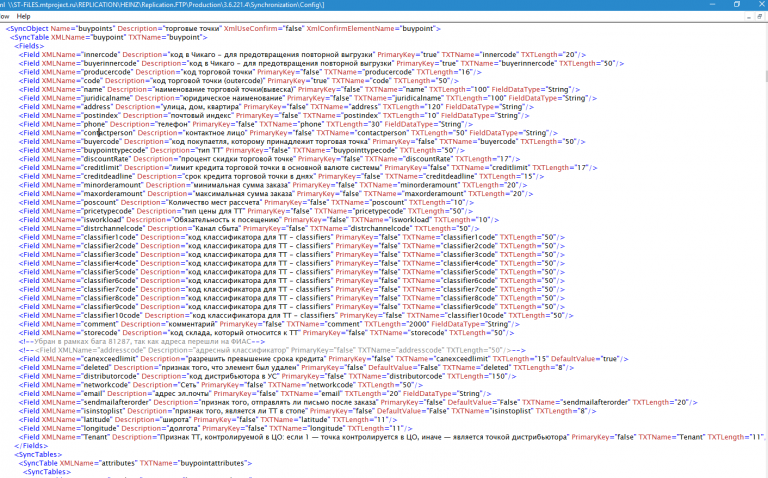Click the Field line XMLName="buypointtypecode"
Screen dimensions: 768x478
tap(241, 150)
